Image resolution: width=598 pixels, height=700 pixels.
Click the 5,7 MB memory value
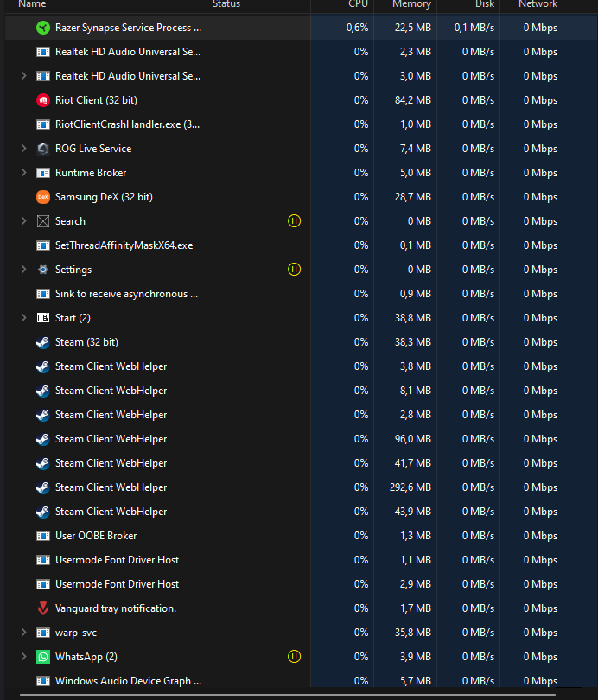coord(416,681)
